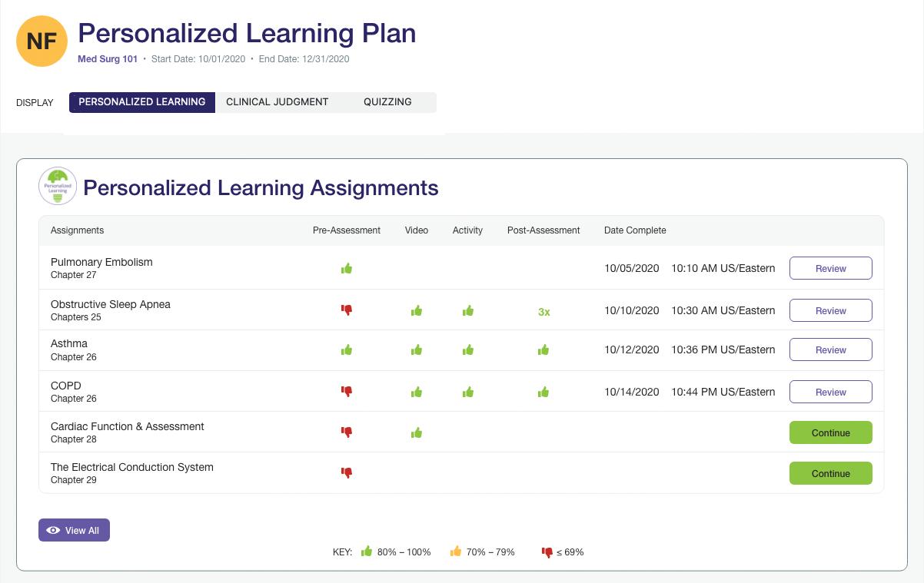Click Electrical Conduction System pre-assessment thumbs-down icon
This screenshot has width=924, height=583.
tap(347, 473)
